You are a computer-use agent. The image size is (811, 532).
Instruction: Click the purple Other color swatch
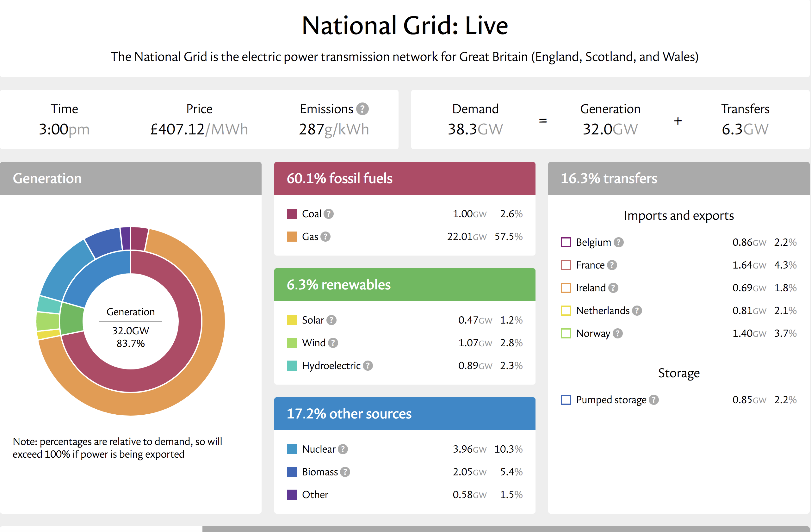pyautogui.click(x=292, y=494)
